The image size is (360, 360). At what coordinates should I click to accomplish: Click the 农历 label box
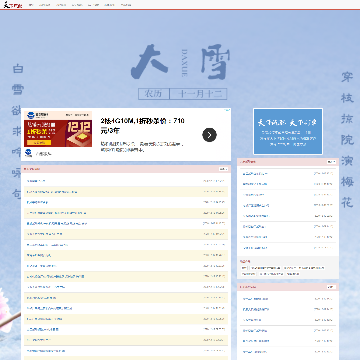[154, 94]
